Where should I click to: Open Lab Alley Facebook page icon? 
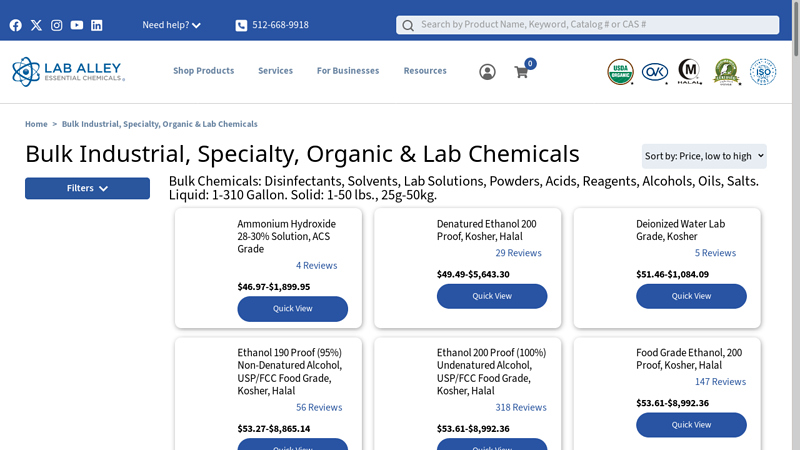(x=16, y=25)
